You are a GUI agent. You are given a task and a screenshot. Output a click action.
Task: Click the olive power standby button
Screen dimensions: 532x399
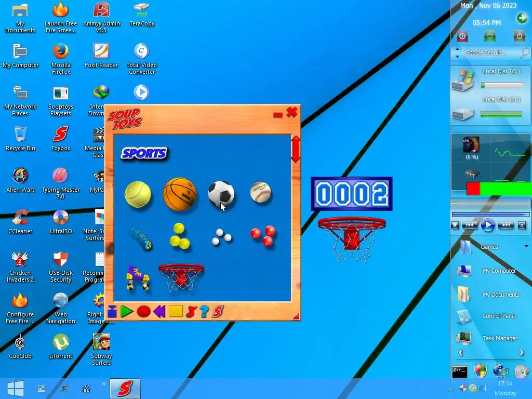(519, 36)
